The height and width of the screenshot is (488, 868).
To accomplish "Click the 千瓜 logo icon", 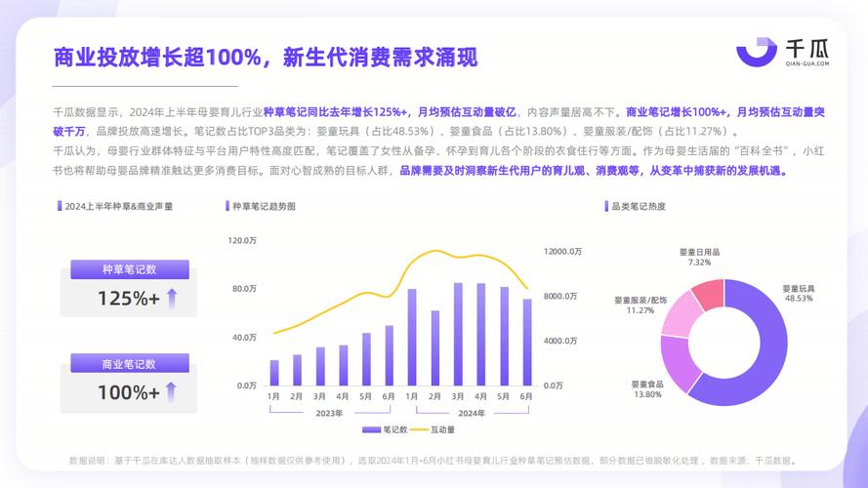I will pyautogui.click(x=756, y=52).
